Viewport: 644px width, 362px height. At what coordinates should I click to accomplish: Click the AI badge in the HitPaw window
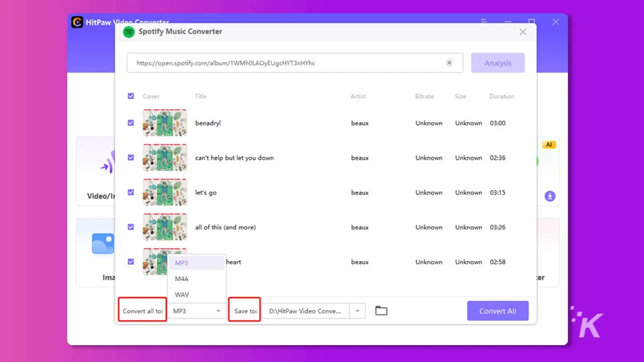(549, 145)
